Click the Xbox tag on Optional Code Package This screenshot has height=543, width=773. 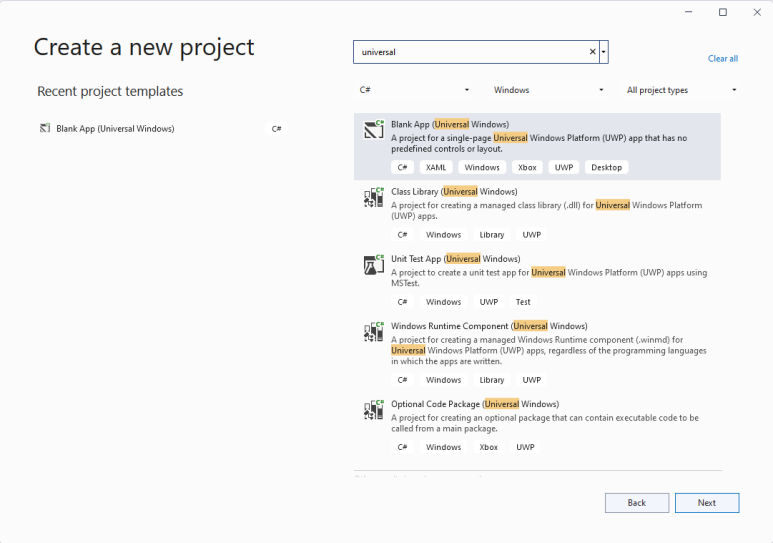point(489,447)
